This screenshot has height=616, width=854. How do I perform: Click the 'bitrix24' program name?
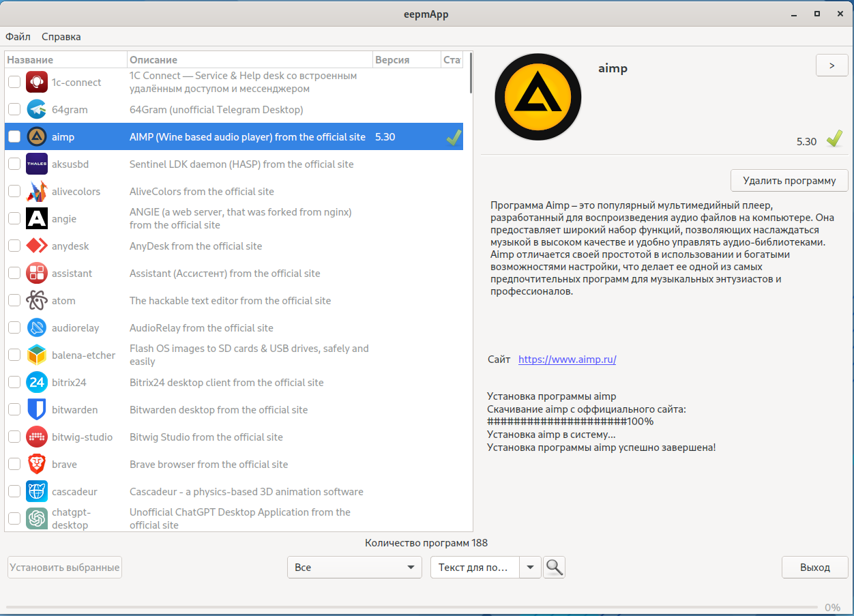pos(69,382)
